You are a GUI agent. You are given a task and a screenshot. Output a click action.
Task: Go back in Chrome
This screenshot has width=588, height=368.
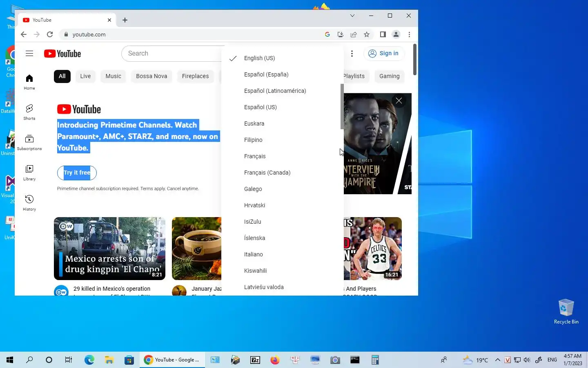coord(24,34)
